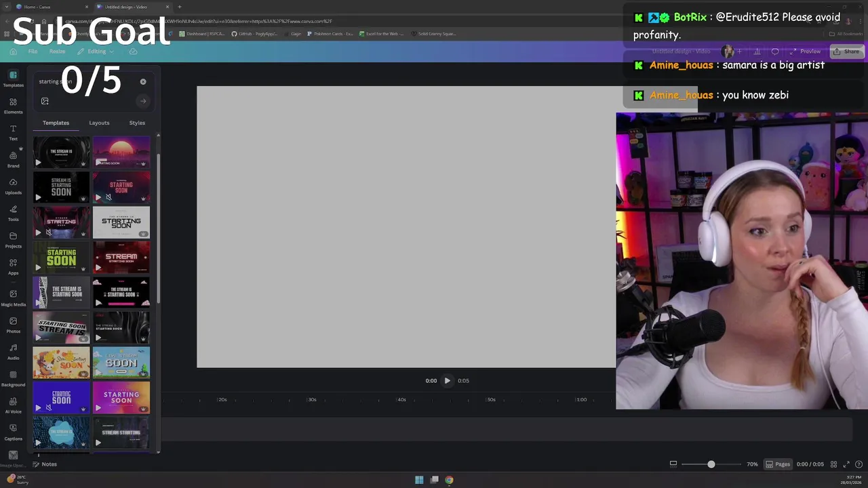Select the dark red Stream template

click(121, 258)
